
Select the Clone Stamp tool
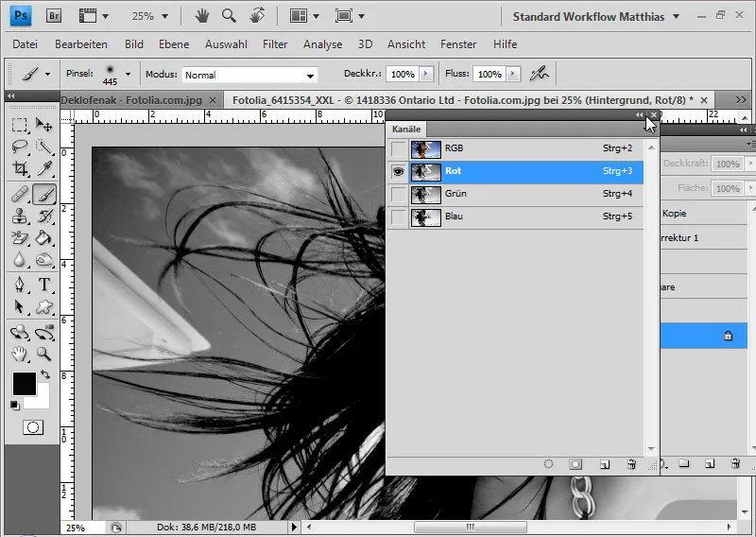19,217
